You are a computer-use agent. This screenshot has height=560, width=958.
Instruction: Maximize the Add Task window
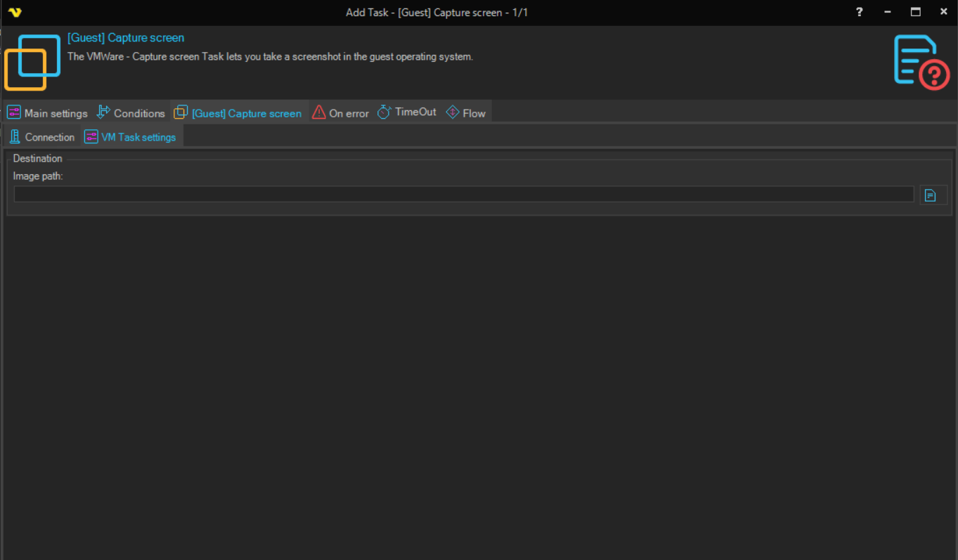point(915,12)
